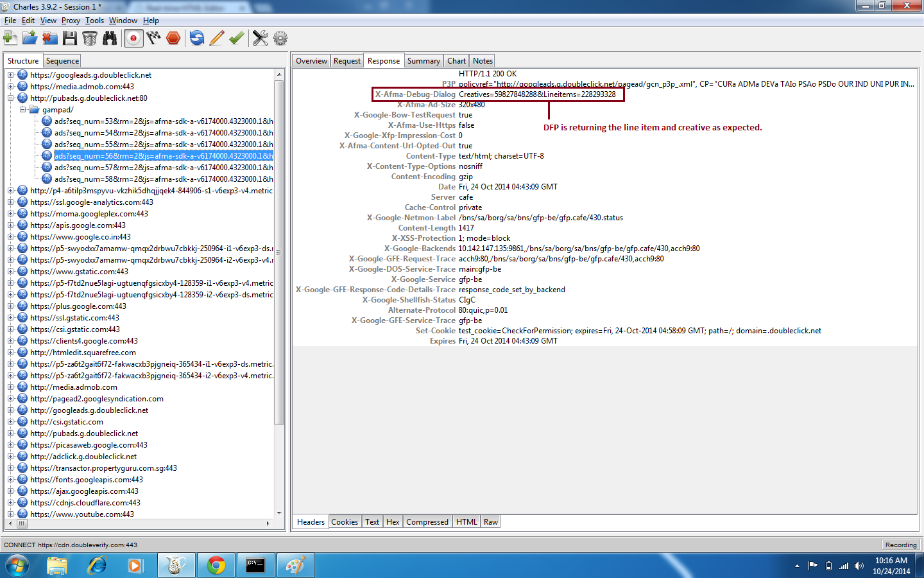The height and width of the screenshot is (578, 924).
Task: Expand the moma.googleplex.com:443 node
Action: tap(10, 214)
